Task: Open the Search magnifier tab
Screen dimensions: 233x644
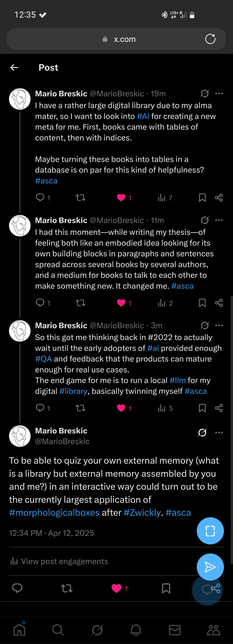Action: [58, 630]
